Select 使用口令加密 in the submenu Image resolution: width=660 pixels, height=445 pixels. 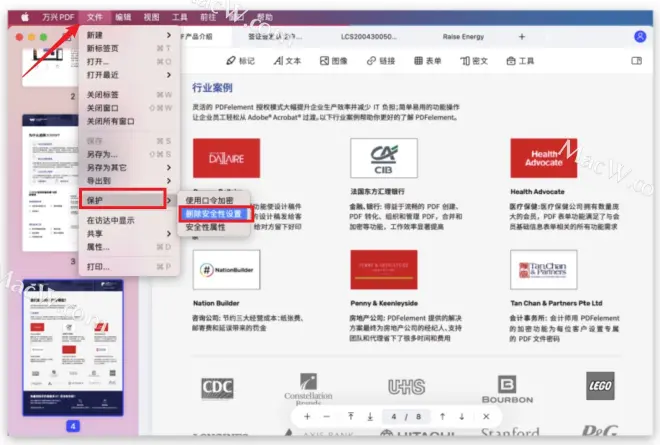click(213, 200)
